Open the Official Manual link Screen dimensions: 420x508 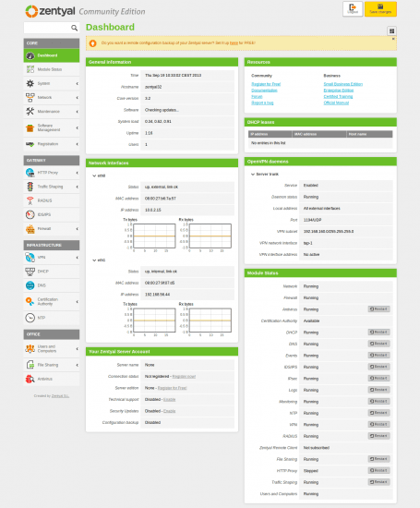pos(336,103)
